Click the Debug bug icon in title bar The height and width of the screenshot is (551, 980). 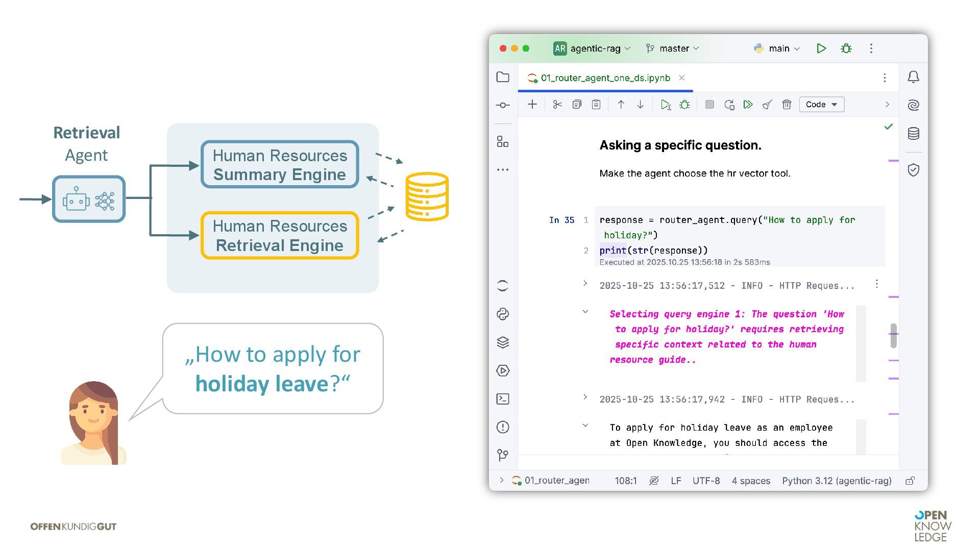click(x=846, y=48)
